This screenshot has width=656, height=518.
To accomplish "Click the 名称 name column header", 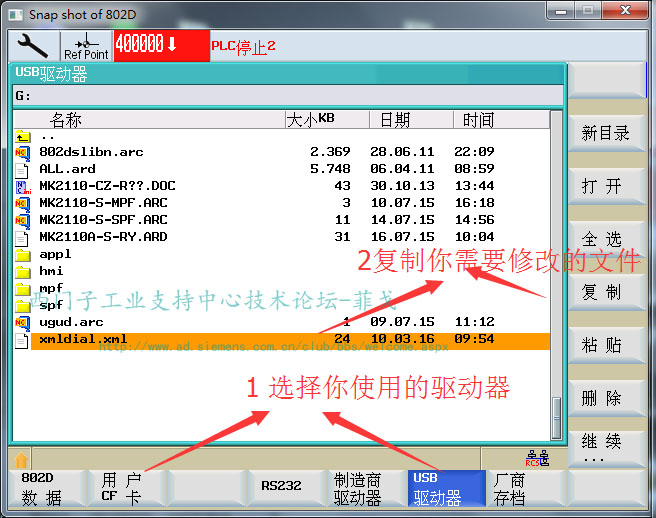I will coord(149,120).
